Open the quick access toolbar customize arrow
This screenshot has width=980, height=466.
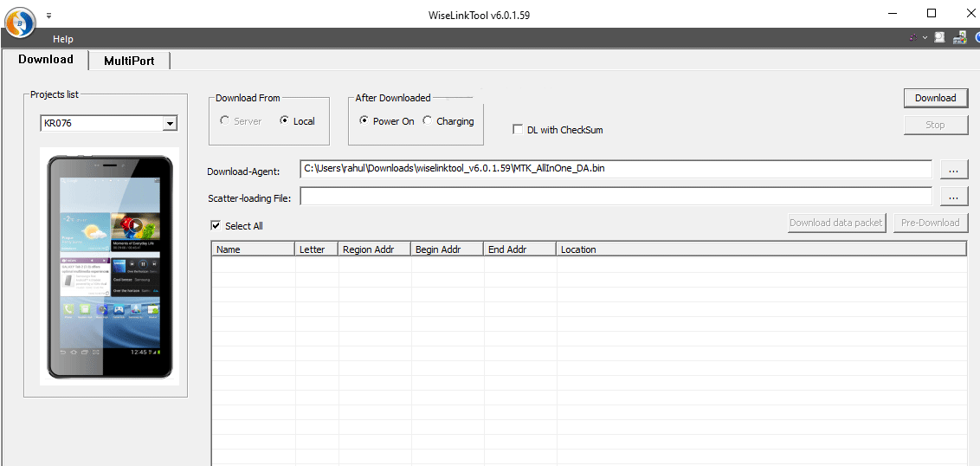pos(48,16)
